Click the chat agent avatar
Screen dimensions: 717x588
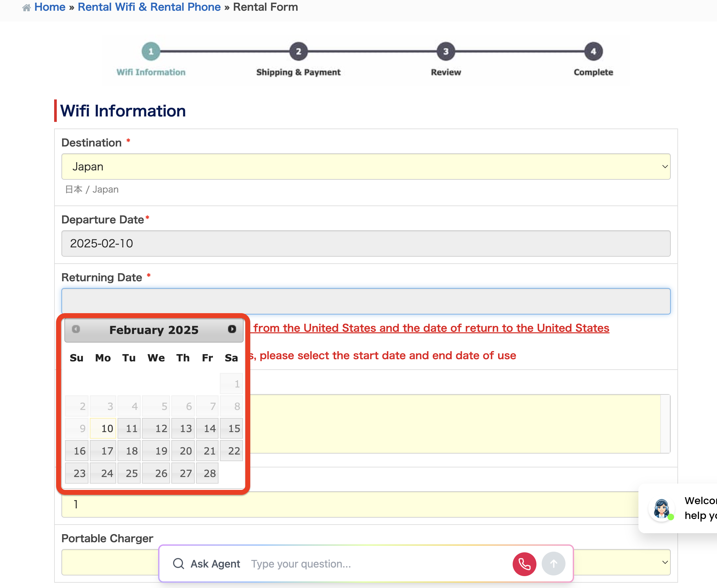click(x=661, y=508)
